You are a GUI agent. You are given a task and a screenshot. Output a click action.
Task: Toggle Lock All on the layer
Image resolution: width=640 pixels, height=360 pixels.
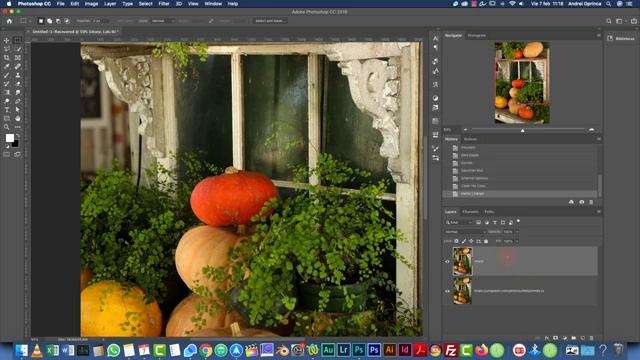[486, 241]
